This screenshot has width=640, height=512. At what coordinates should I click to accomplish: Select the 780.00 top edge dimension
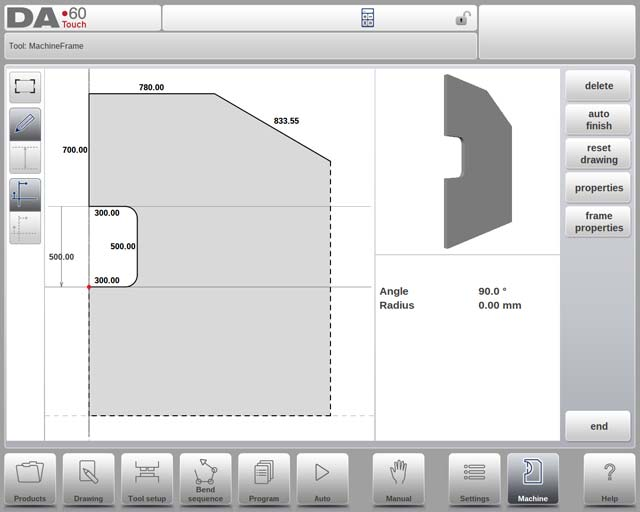151,87
